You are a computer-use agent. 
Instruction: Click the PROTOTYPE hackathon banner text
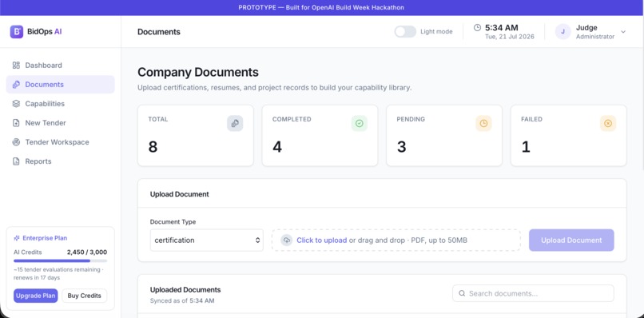321,7
